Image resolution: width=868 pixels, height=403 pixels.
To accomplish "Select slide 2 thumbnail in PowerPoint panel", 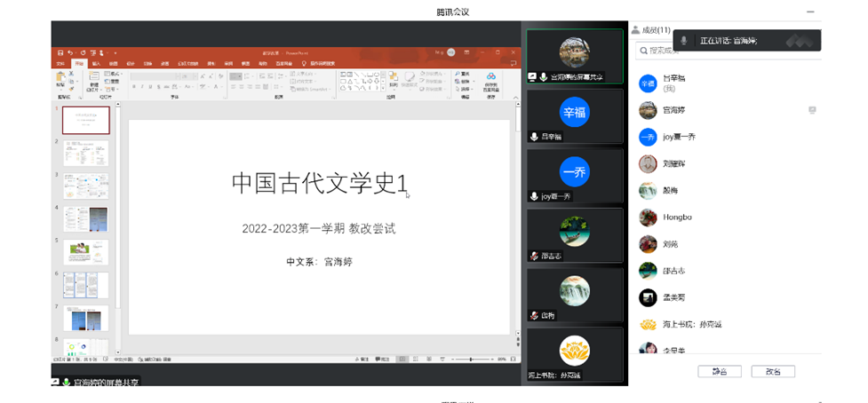I will click(85, 153).
